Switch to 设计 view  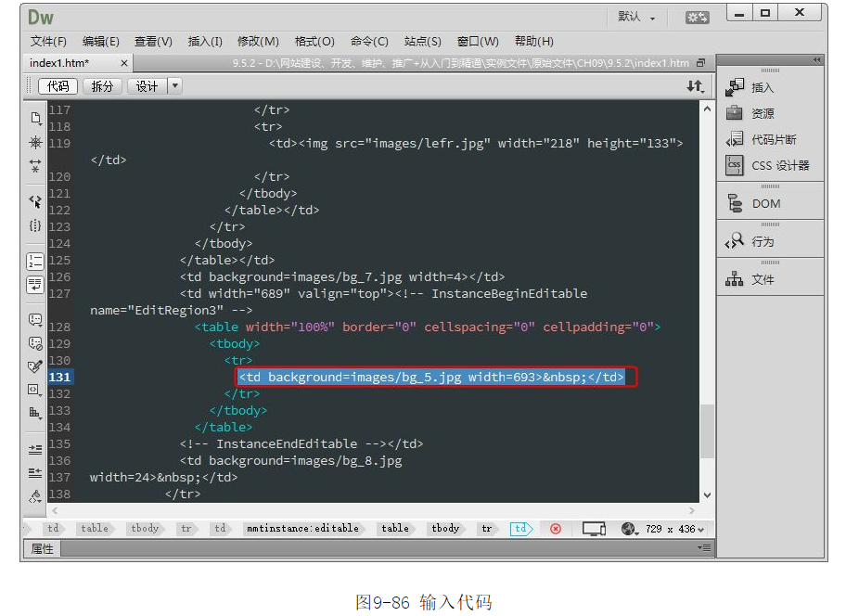147,86
